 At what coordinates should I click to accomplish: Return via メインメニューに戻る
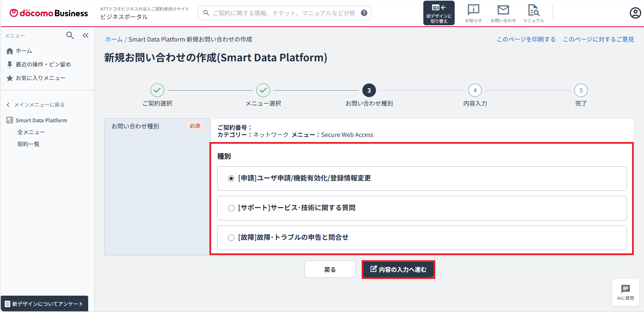pyautogui.click(x=35, y=105)
